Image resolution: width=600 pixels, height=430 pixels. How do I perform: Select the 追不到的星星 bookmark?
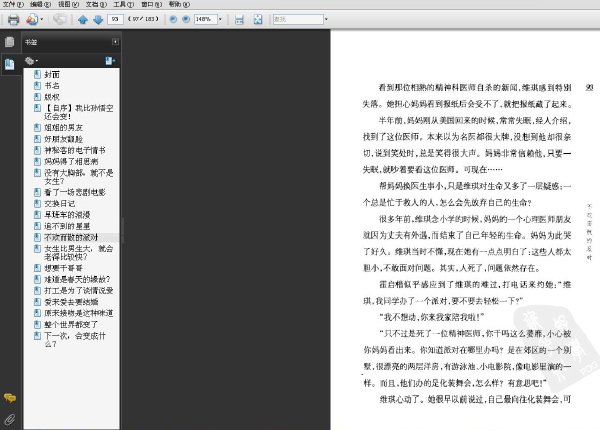[x=67, y=226]
